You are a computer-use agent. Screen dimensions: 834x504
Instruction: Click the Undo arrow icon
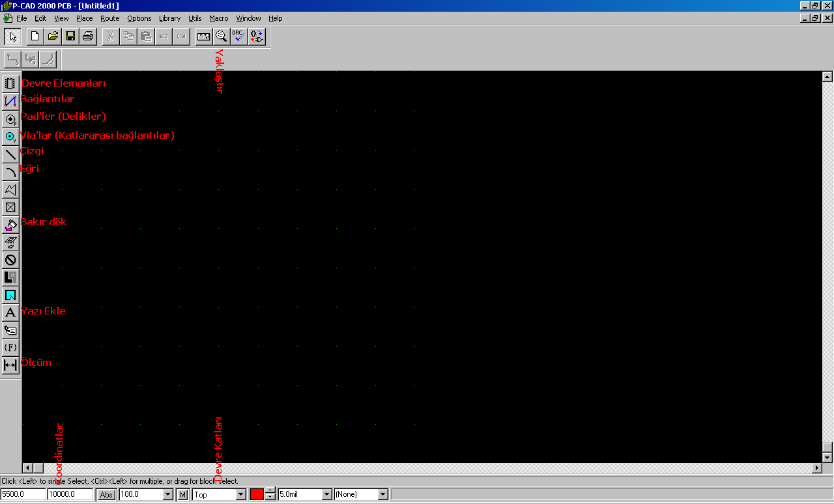pyautogui.click(x=164, y=36)
